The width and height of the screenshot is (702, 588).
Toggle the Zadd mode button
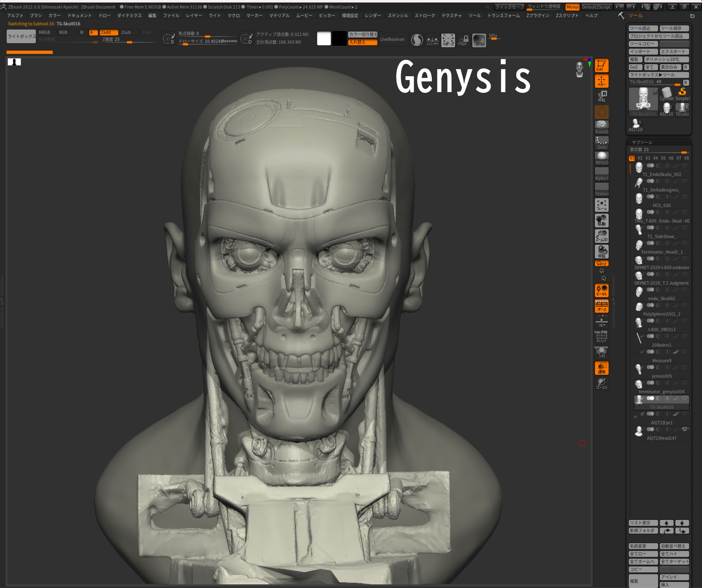point(109,32)
